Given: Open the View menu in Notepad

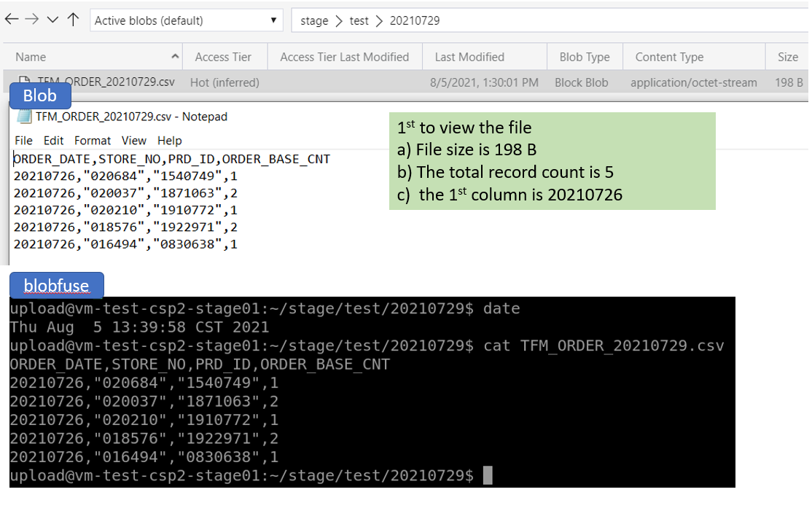Looking at the screenshot, I should pos(133,141).
